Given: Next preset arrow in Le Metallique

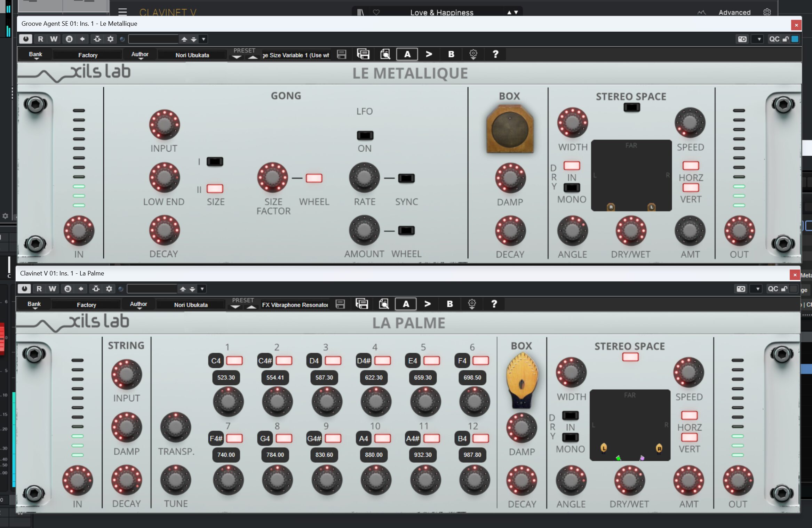Looking at the screenshot, I should tap(253, 57).
